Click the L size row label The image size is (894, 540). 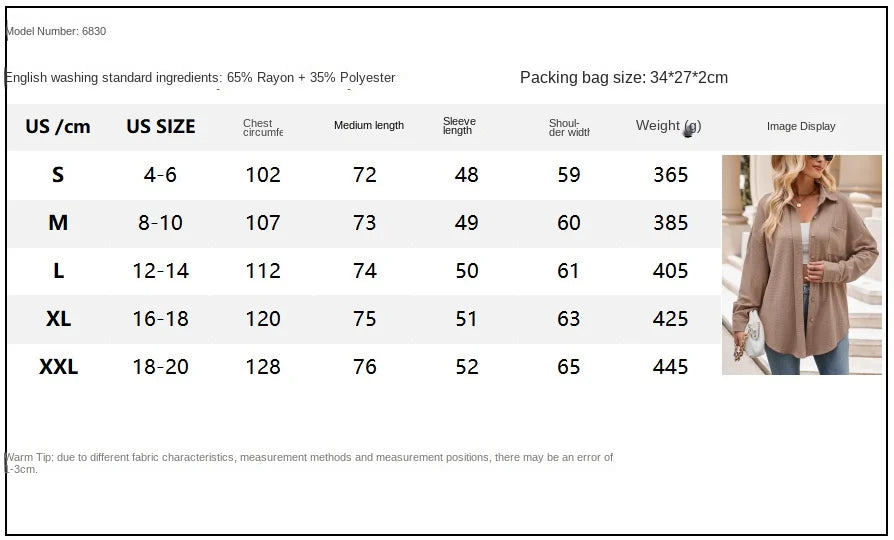pyautogui.click(x=58, y=271)
